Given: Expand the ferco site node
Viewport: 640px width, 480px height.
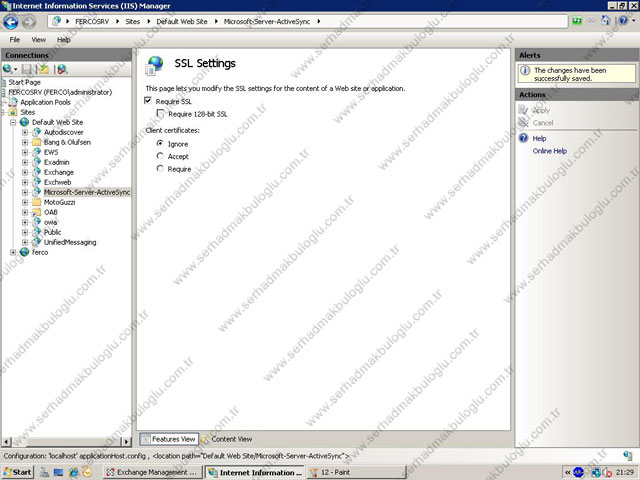Looking at the screenshot, I should point(13,252).
